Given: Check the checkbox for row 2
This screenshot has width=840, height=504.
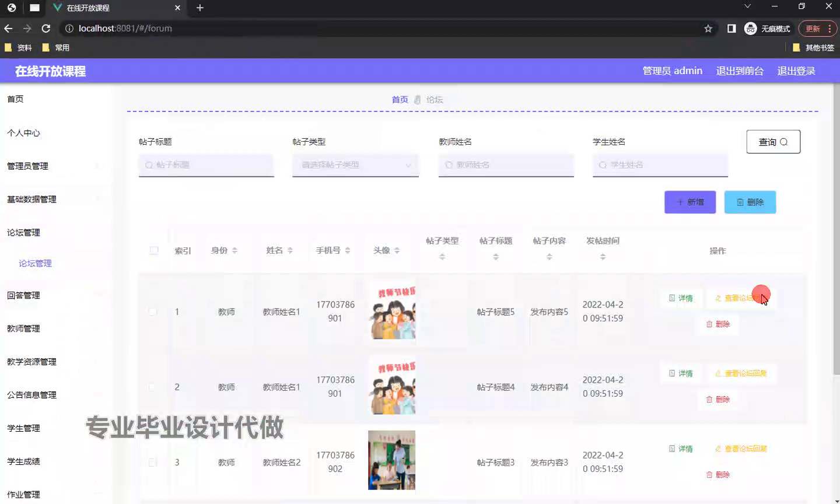Looking at the screenshot, I should pyautogui.click(x=152, y=387).
